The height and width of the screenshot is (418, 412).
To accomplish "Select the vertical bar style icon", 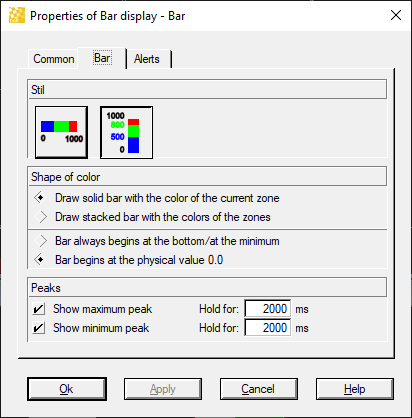I will [127, 132].
